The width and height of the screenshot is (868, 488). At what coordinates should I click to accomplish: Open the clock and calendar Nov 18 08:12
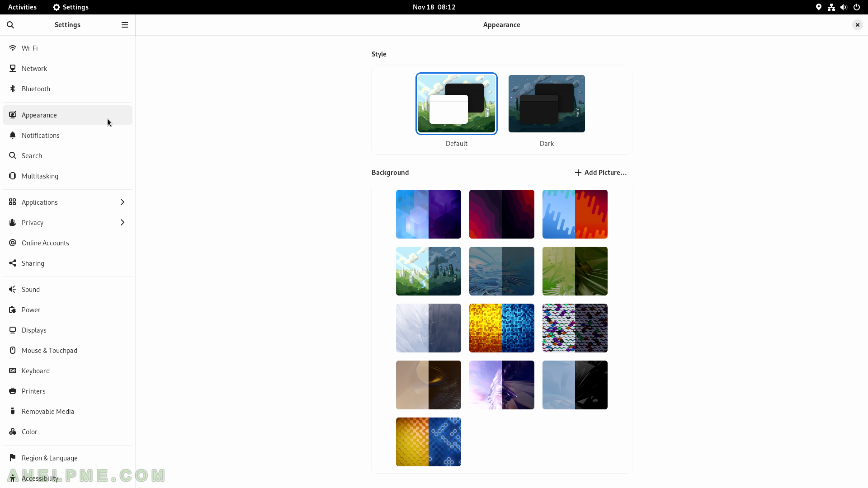tap(434, 7)
